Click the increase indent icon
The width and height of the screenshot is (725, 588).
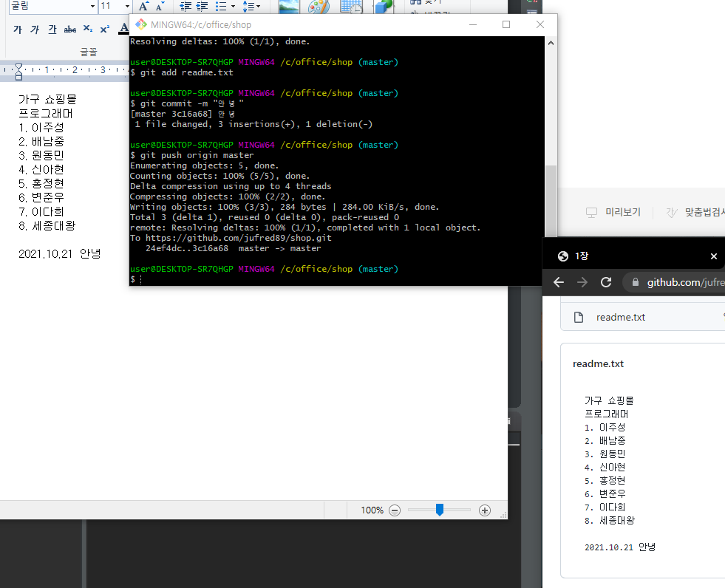pos(202,7)
